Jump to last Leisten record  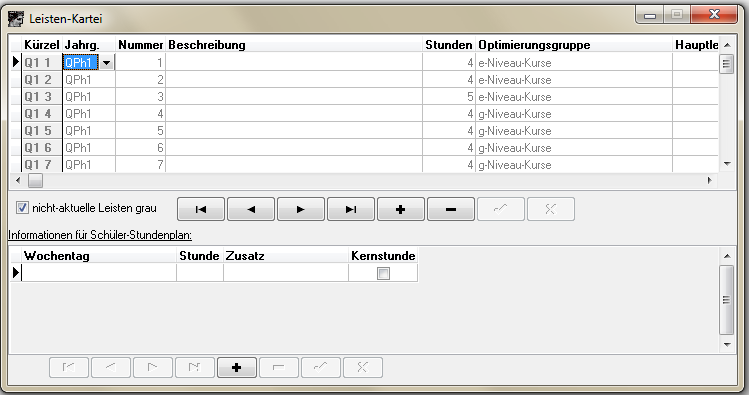point(351,209)
